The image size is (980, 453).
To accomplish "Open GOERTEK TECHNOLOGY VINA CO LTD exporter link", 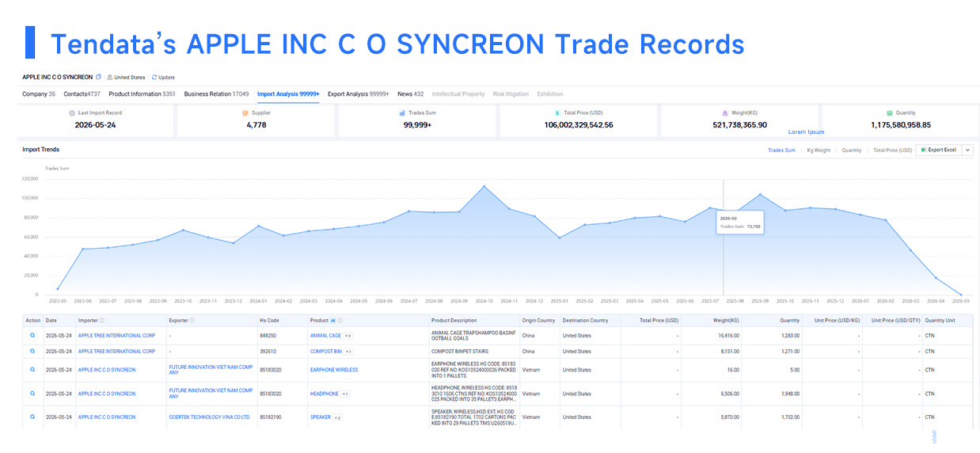I will pyautogui.click(x=209, y=417).
